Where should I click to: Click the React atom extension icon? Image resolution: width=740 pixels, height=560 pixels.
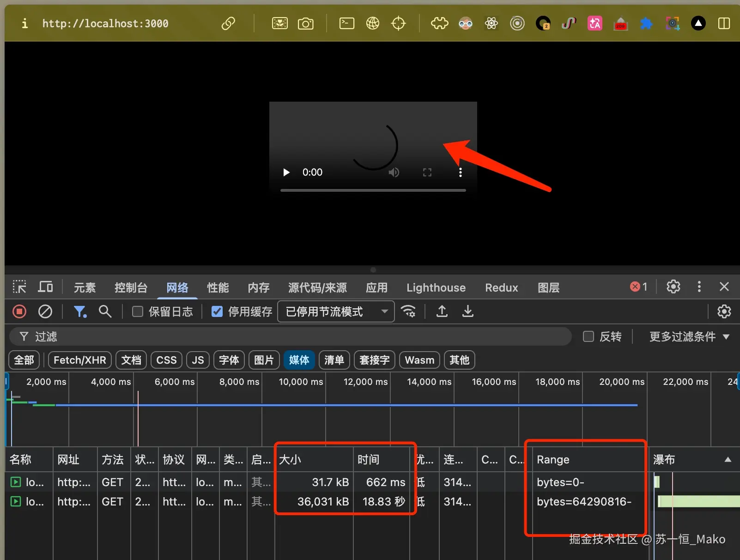pos(491,23)
